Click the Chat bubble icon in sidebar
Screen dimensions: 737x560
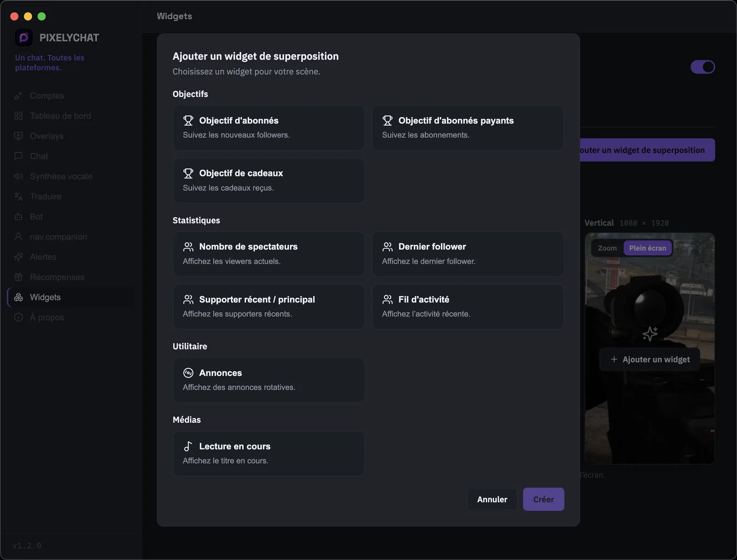[x=18, y=156]
